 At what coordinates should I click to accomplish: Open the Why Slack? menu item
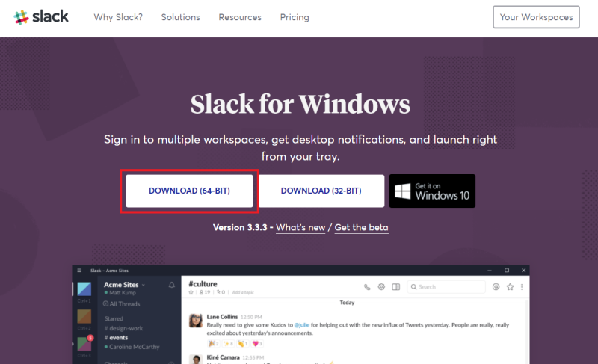pyautogui.click(x=118, y=17)
